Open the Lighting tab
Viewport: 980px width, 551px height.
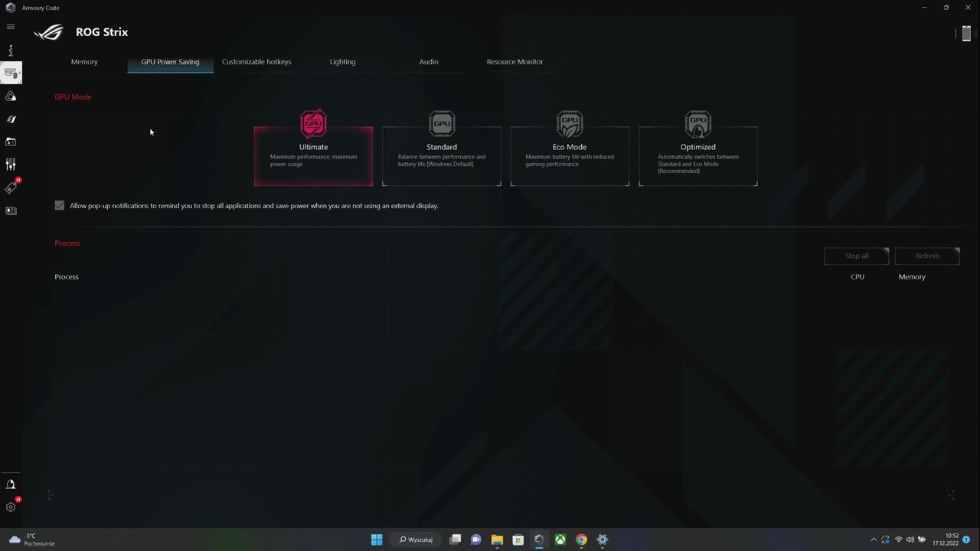tap(342, 62)
